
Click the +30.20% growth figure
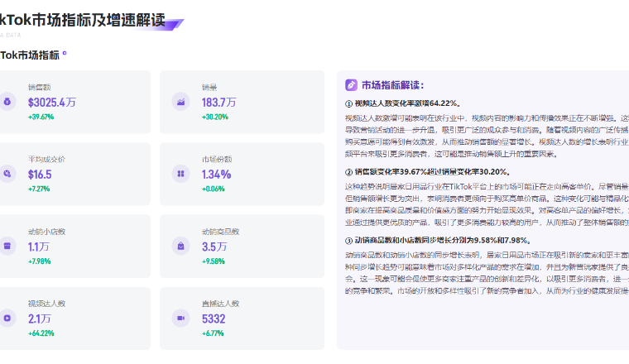[x=215, y=117]
